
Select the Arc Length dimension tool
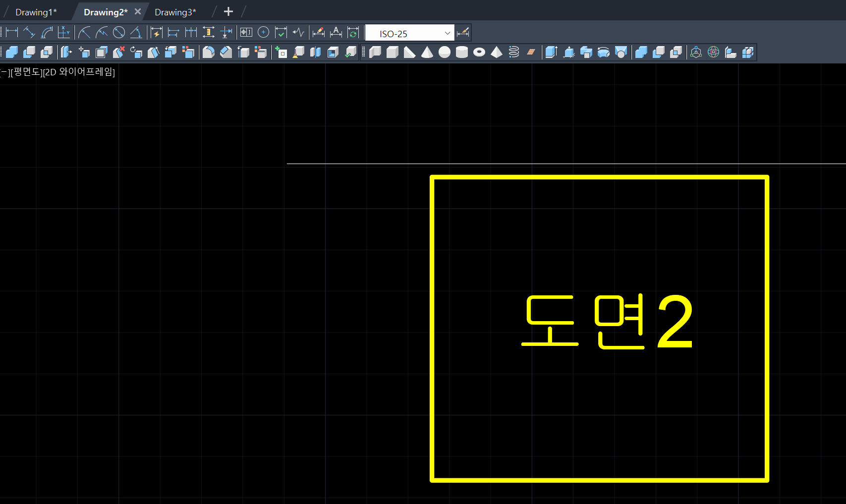[x=47, y=33]
